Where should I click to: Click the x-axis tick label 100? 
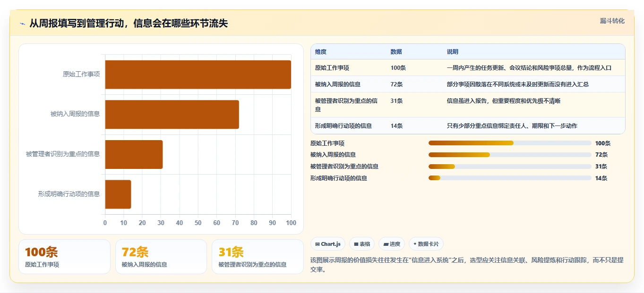tap(291, 223)
